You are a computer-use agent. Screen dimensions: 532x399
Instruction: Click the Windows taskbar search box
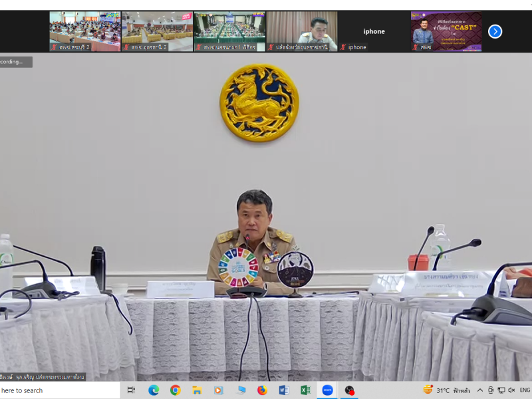[53, 390]
